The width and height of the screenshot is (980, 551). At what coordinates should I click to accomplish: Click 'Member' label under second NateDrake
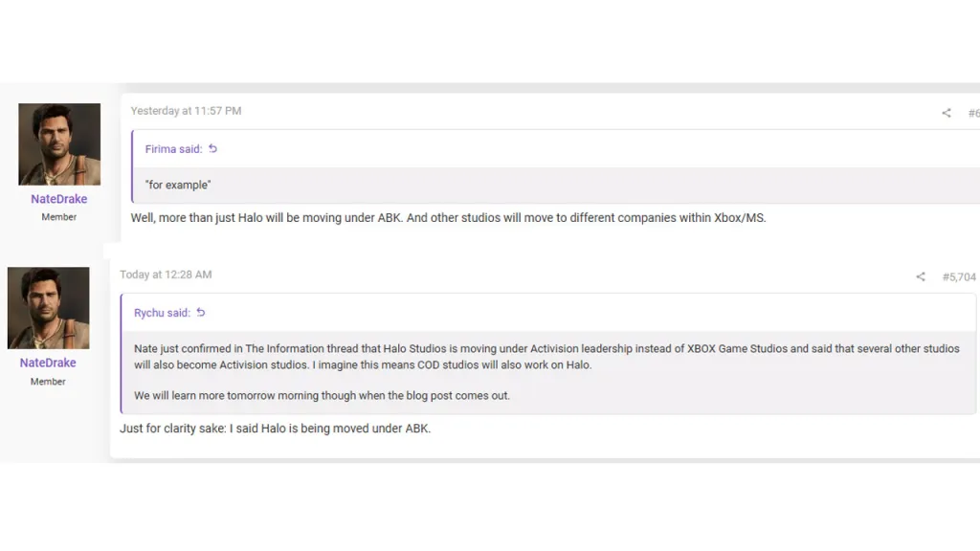coord(48,381)
